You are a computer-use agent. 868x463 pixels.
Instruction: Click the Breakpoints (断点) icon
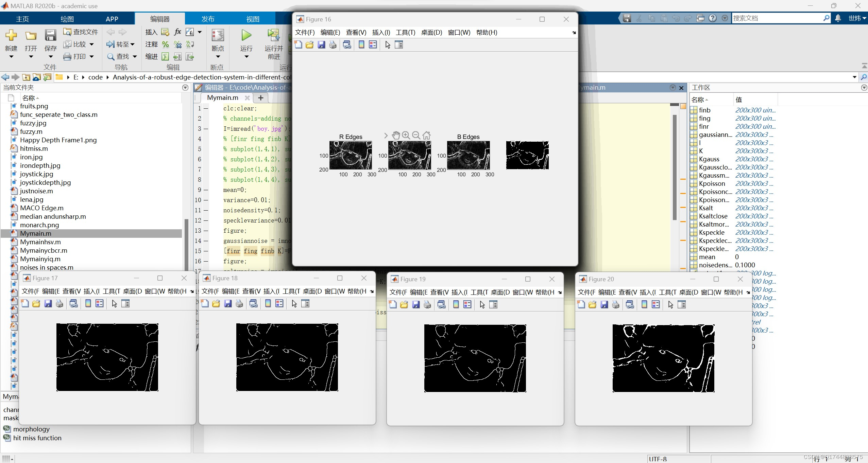[x=218, y=35]
